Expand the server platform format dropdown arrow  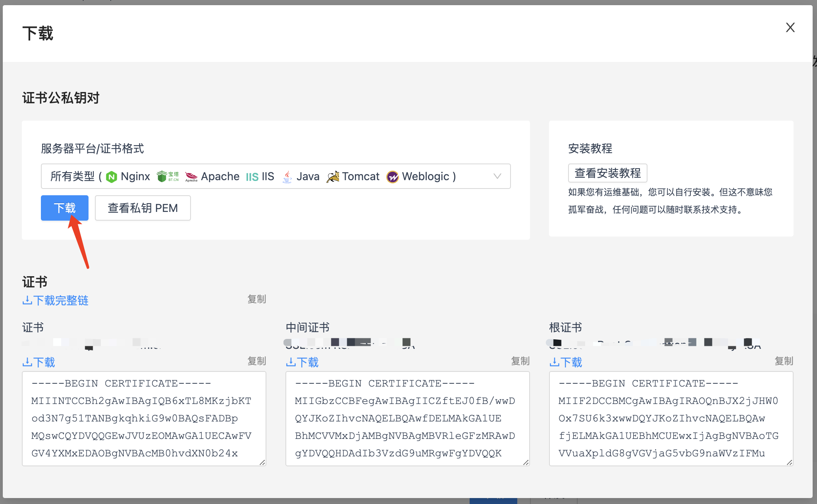[497, 176]
